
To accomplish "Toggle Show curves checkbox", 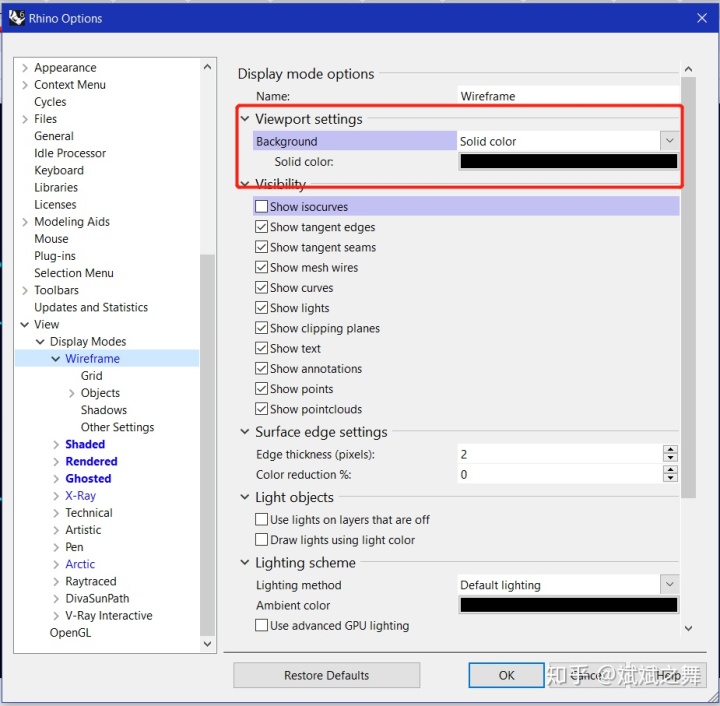I will 261,287.
